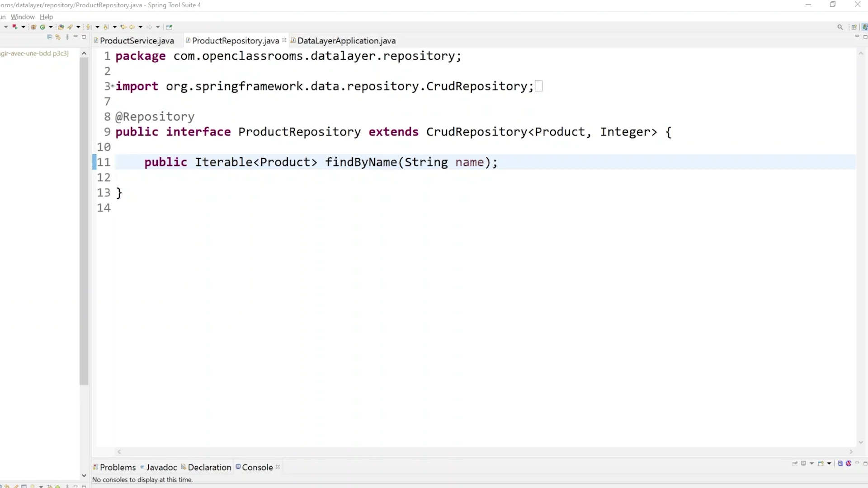Click the Open Console icon in console toolbar

821,464
